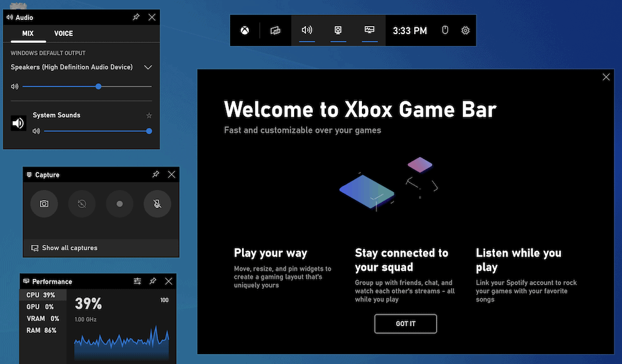The height and width of the screenshot is (364, 622).
Task: Expand the Windows default output device dropdown
Action: (148, 66)
